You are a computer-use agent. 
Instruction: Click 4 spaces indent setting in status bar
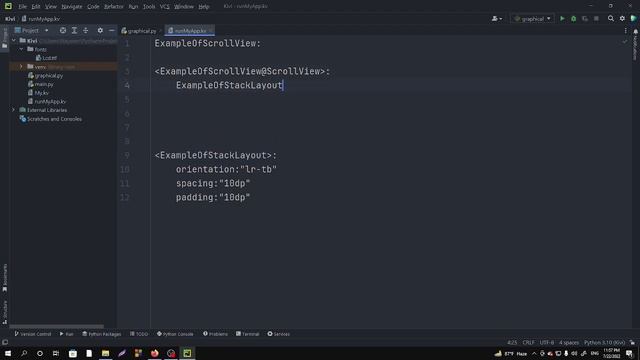[x=569, y=342]
